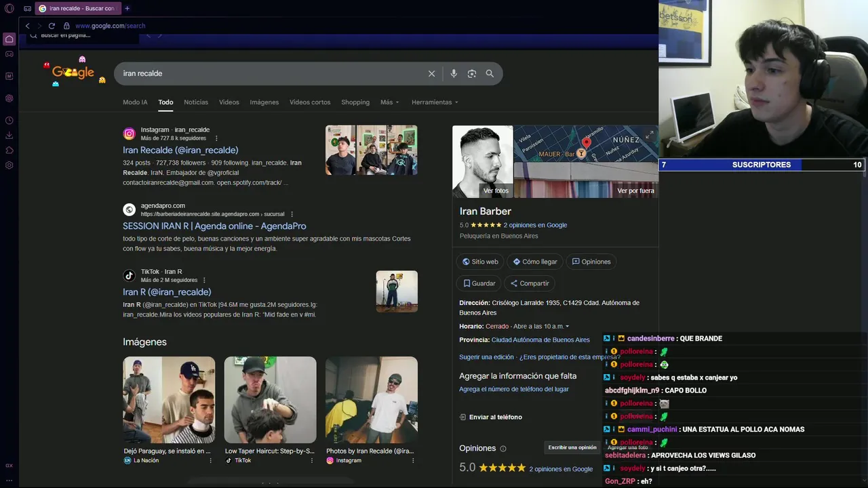
Task: Open a new tab with plus button
Action: click(x=127, y=8)
